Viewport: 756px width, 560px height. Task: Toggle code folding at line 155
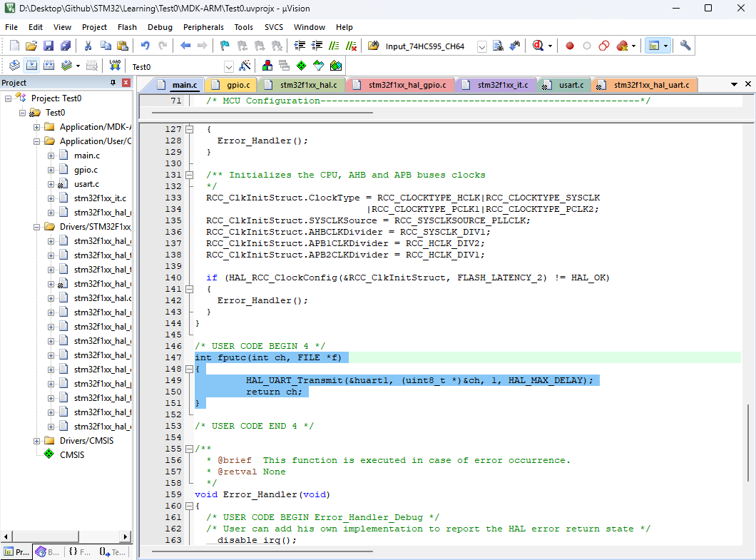pyautogui.click(x=190, y=449)
